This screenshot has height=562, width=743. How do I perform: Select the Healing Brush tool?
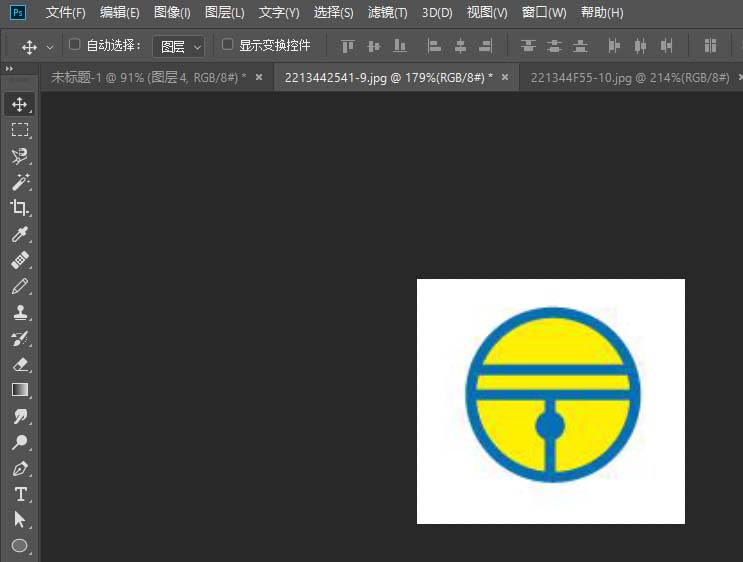19,260
